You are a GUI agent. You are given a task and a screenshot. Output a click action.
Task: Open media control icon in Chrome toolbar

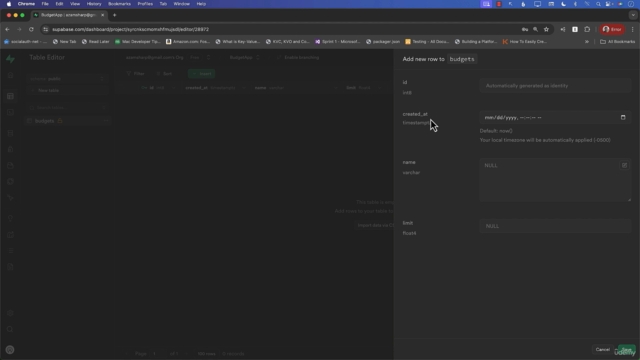tap(563, 29)
